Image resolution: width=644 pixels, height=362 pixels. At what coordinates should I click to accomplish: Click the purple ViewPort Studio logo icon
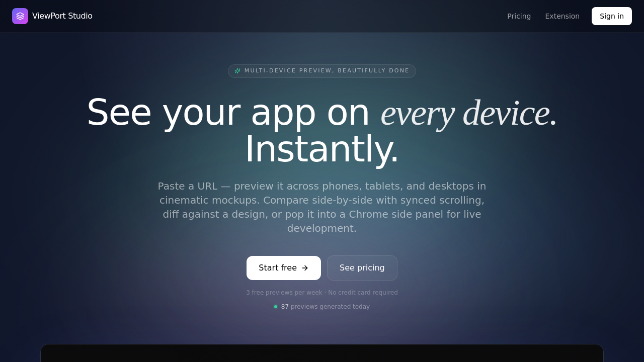point(20,16)
